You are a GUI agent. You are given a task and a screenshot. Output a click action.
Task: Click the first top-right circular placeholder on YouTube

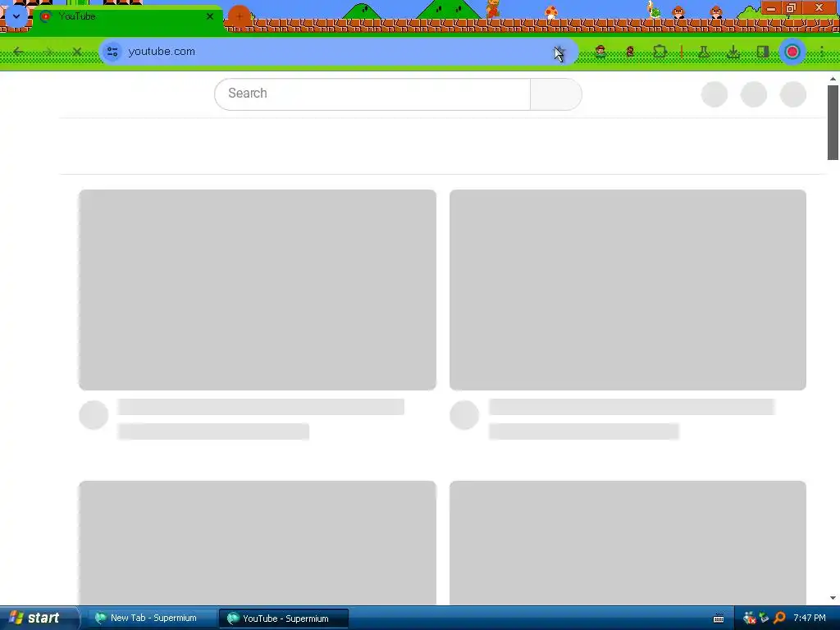[x=714, y=94]
